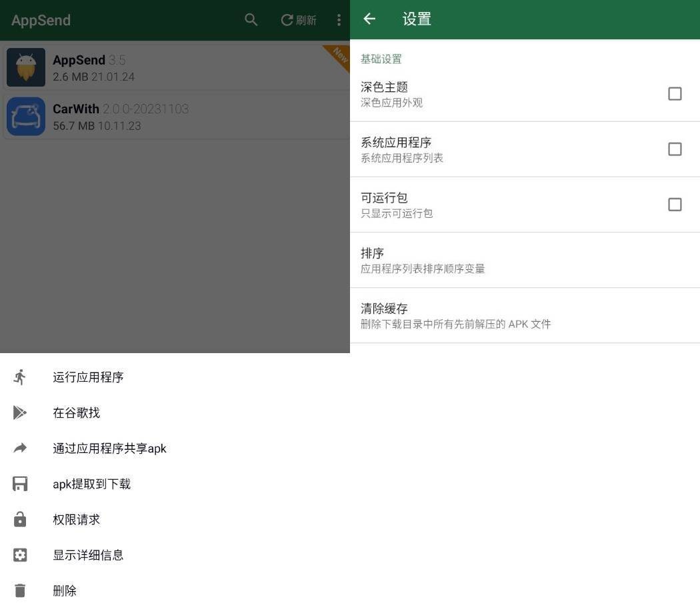
Task: Select delete (删除) menu entry
Action: [65, 591]
